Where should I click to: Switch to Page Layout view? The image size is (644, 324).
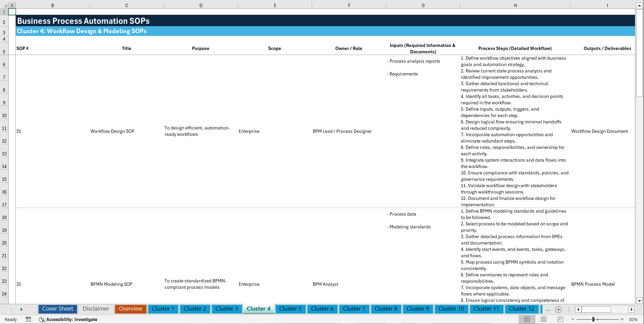point(543,319)
